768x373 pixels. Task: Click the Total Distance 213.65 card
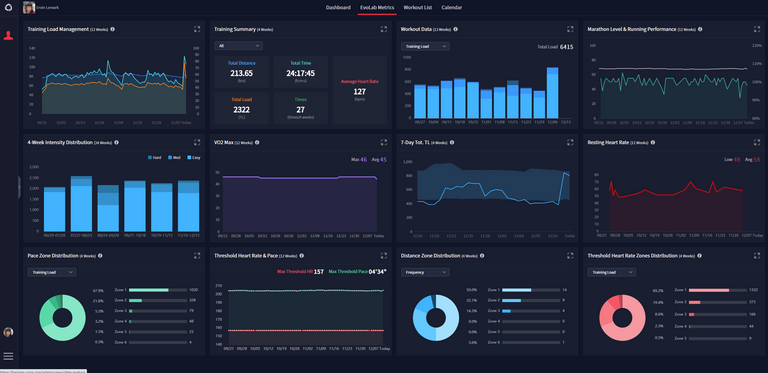241,72
